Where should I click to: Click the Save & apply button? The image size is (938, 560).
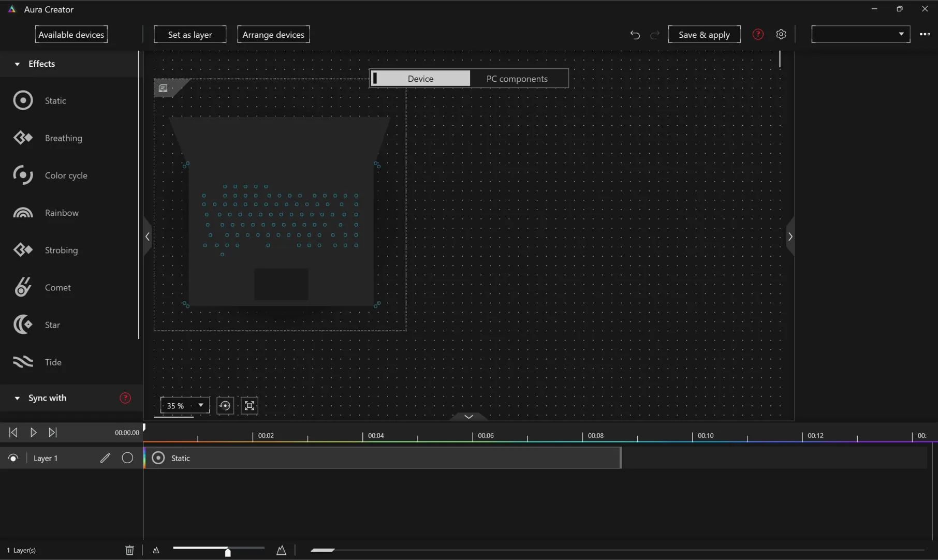click(704, 35)
